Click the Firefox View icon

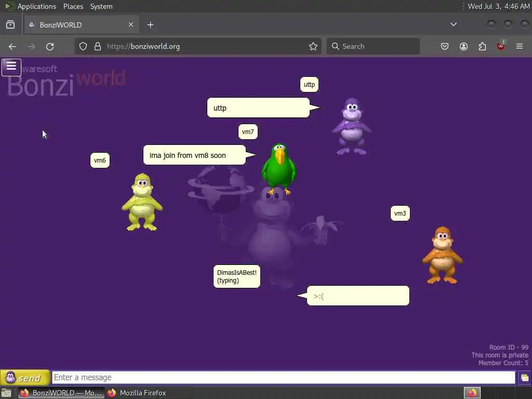10,25
